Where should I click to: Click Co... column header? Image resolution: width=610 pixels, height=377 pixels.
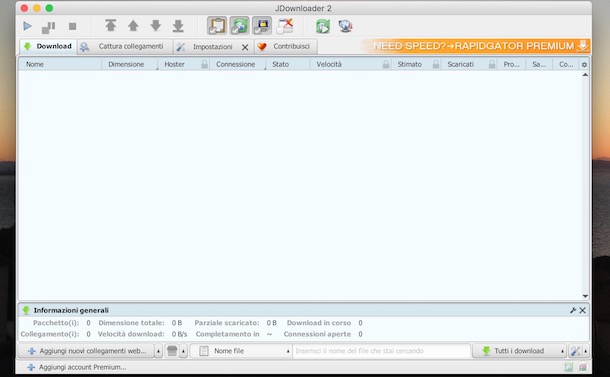pos(566,64)
